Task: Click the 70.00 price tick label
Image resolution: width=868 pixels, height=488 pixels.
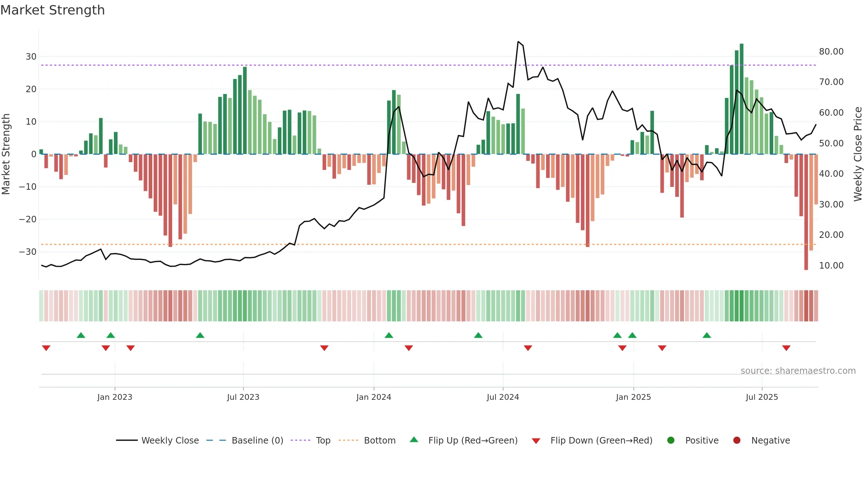Action: [x=831, y=82]
